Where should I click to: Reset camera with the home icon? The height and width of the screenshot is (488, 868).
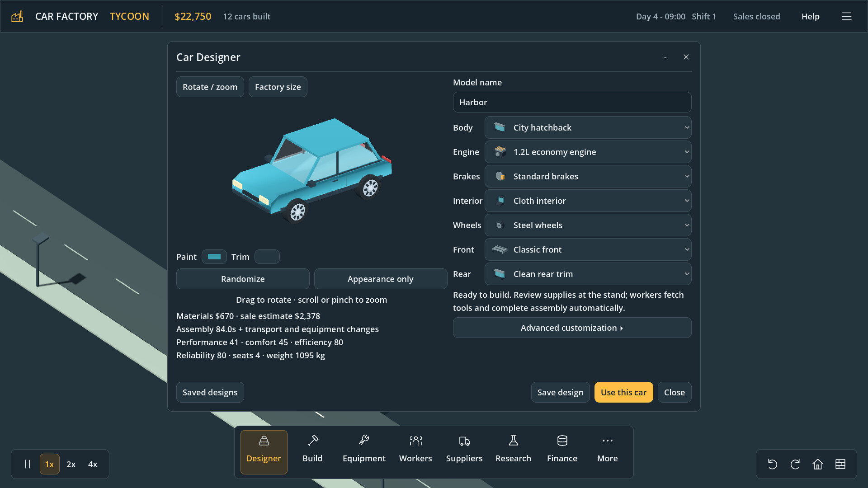click(x=818, y=464)
